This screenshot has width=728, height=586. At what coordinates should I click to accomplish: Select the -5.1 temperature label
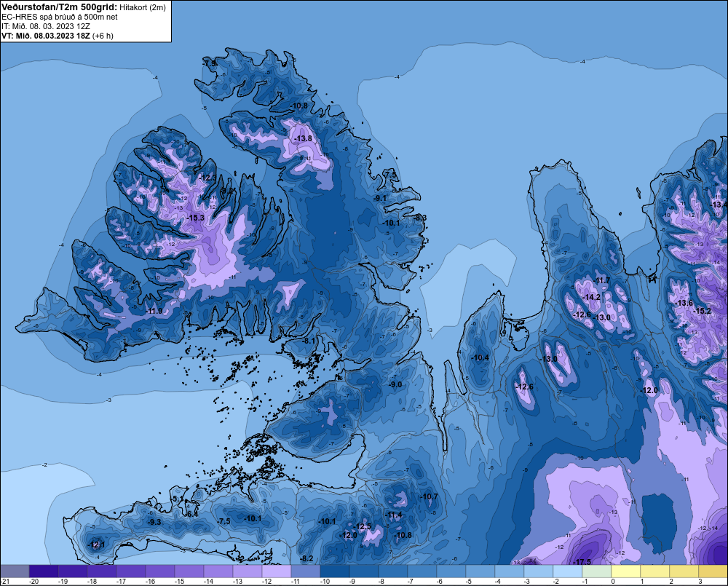tap(178, 499)
